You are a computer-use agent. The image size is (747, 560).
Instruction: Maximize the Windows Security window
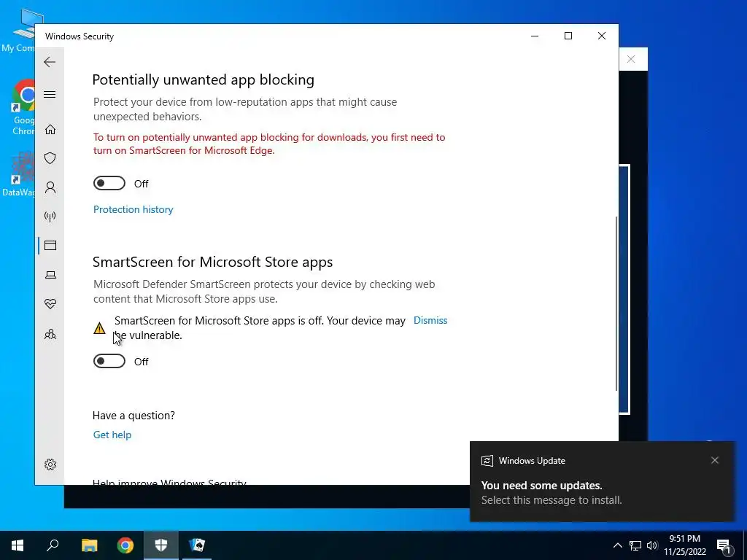pos(568,36)
